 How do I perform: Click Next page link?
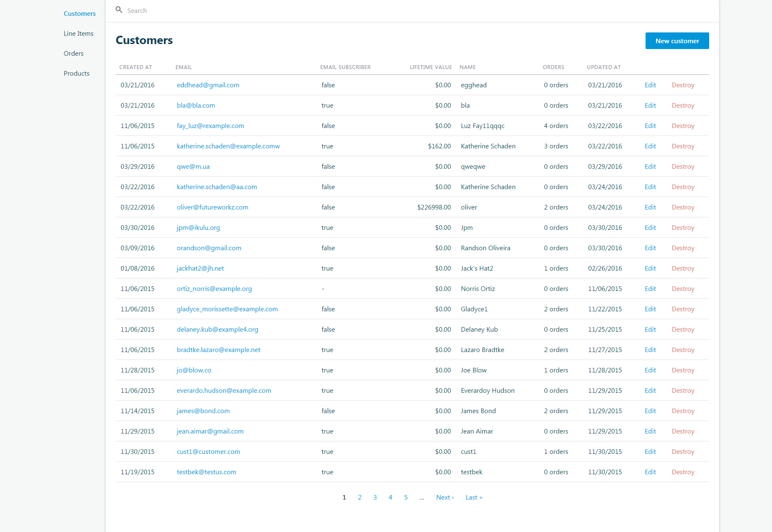pos(445,498)
